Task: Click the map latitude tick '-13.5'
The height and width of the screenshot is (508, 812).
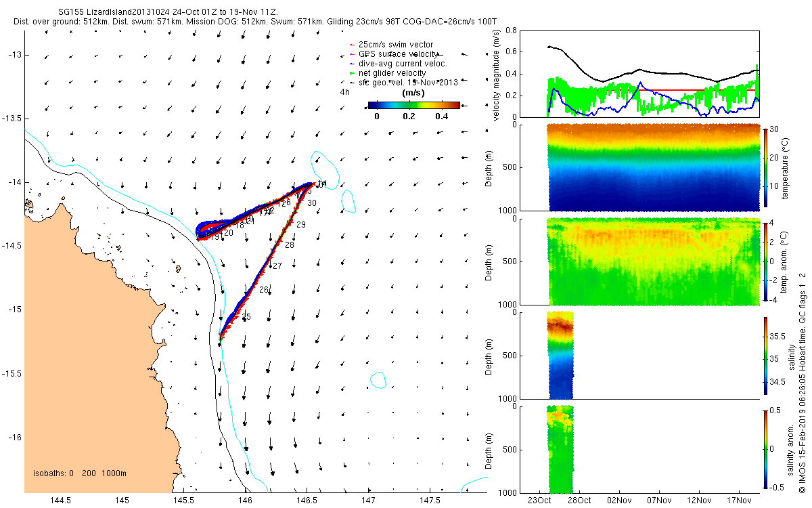Action: click(13, 118)
